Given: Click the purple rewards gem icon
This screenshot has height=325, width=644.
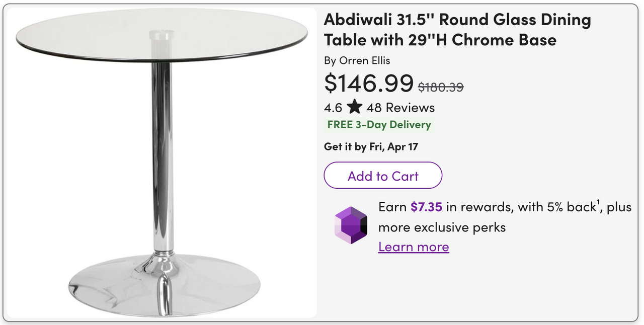Looking at the screenshot, I should coord(351,225).
